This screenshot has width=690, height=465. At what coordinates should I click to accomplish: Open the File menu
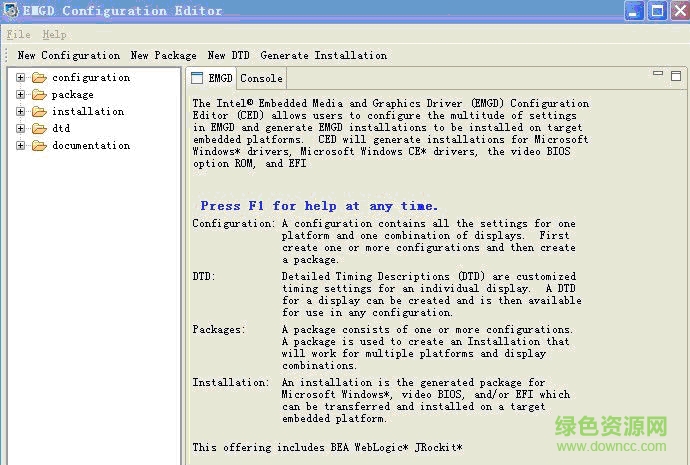[18, 34]
